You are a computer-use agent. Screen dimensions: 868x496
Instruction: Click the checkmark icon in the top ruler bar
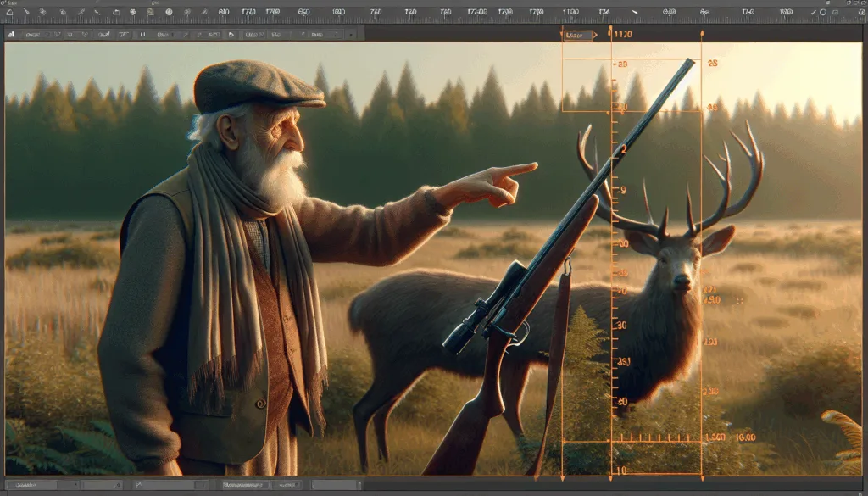(813, 12)
